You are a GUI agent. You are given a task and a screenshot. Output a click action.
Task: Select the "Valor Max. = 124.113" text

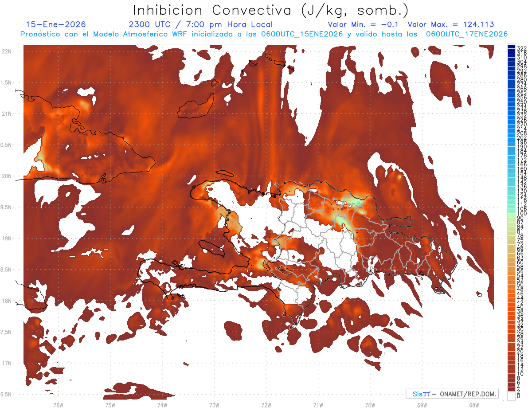(451, 24)
